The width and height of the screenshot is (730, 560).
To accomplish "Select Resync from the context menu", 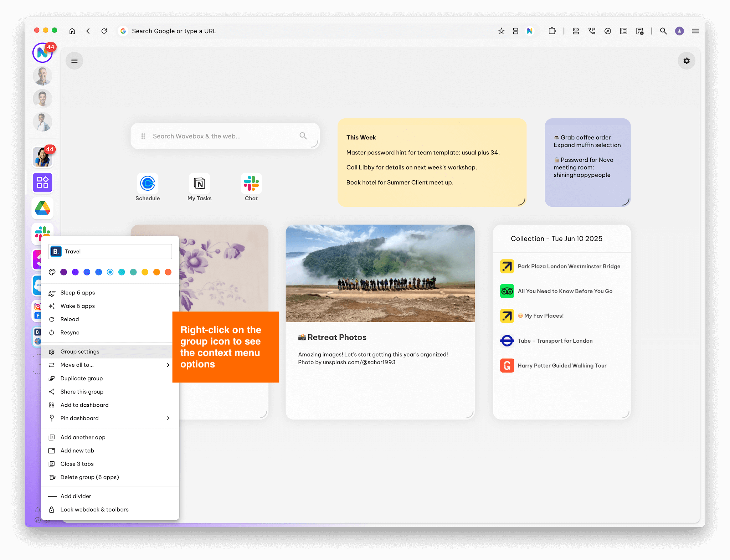I will point(110,333).
